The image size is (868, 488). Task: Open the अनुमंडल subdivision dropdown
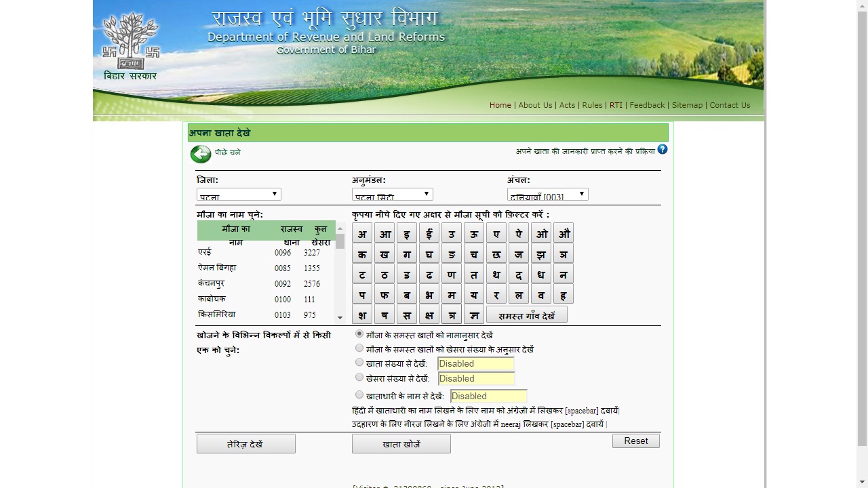392,195
